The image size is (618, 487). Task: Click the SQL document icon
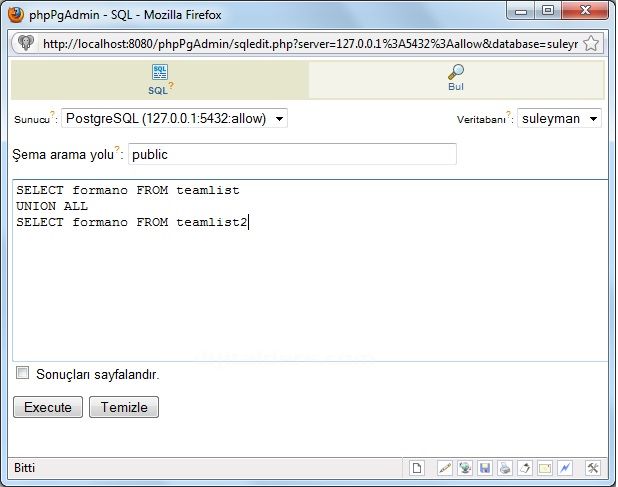tap(160, 72)
